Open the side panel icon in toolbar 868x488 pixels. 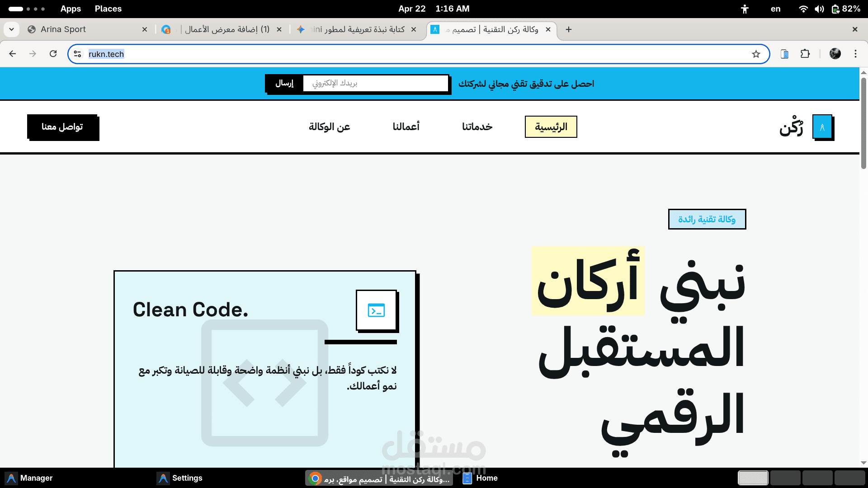[784, 54]
